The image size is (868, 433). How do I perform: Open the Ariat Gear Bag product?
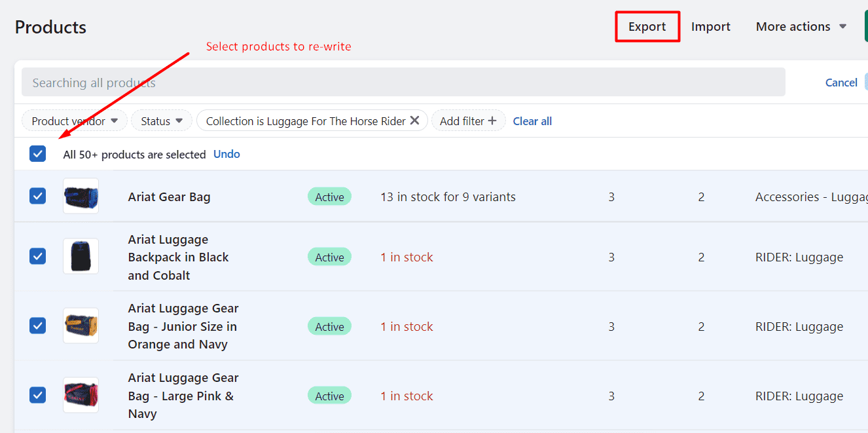click(169, 197)
